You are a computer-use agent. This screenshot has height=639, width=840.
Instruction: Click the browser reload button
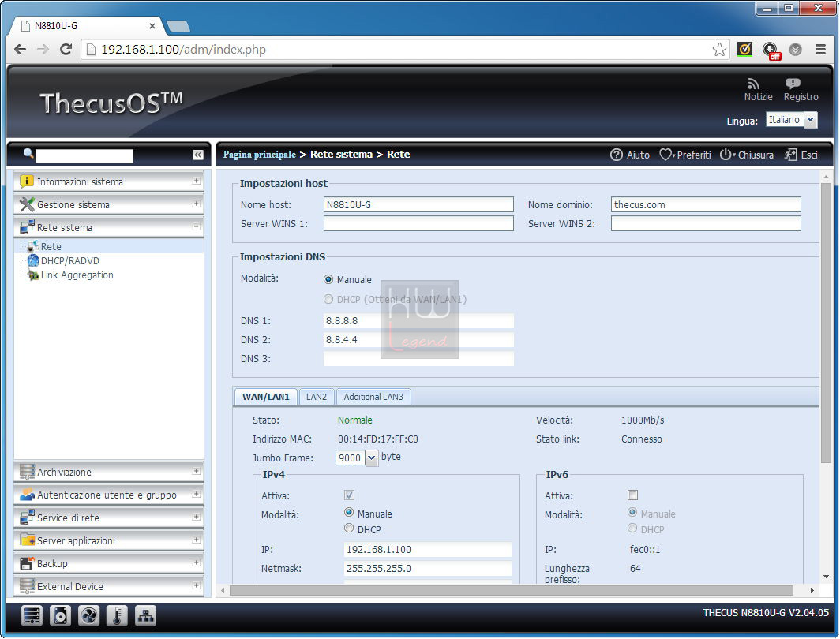(66, 49)
